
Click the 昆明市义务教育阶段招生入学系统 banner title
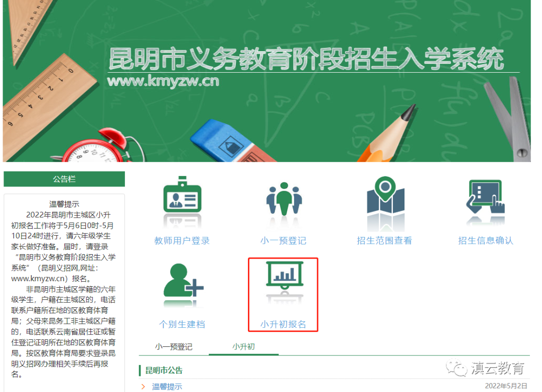(x=306, y=59)
